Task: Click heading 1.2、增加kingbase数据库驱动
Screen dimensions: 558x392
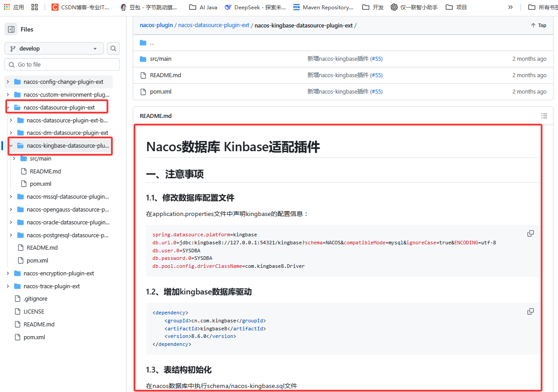Action: coord(199,292)
